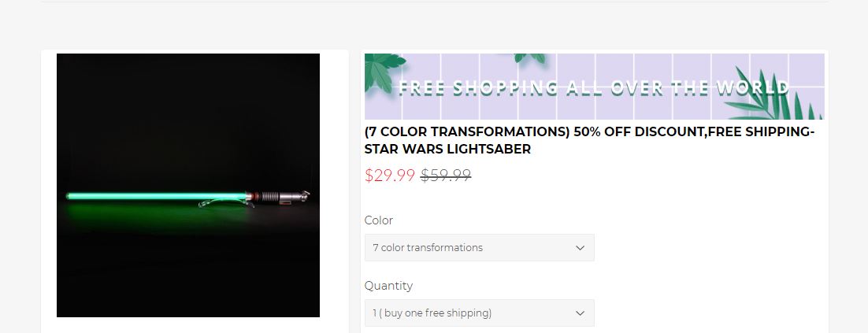Open the Quantity dropdown menu
This screenshot has width=868, height=333.
click(x=480, y=313)
